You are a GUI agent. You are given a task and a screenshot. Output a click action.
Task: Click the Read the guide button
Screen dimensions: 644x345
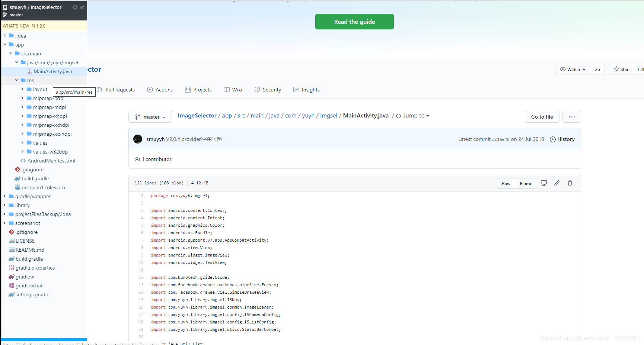coord(354,22)
